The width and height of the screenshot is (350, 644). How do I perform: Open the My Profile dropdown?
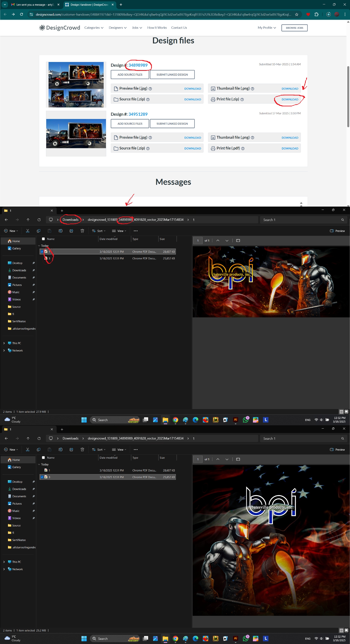(x=267, y=28)
